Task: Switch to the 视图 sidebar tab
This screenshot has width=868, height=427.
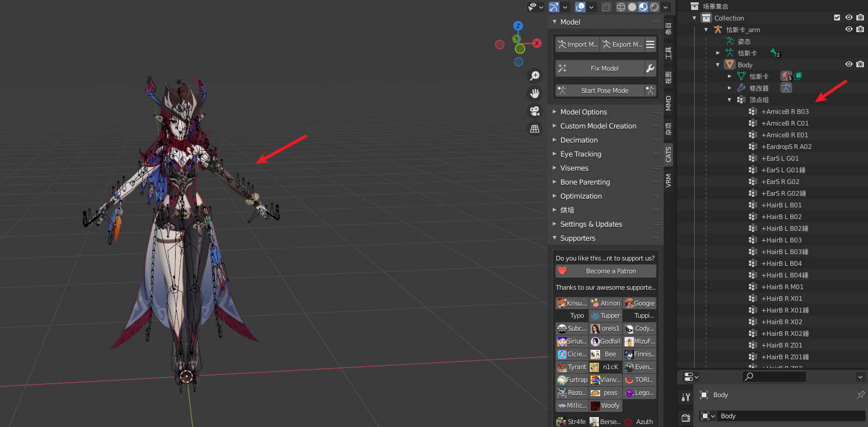Action: [x=668, y=78]
